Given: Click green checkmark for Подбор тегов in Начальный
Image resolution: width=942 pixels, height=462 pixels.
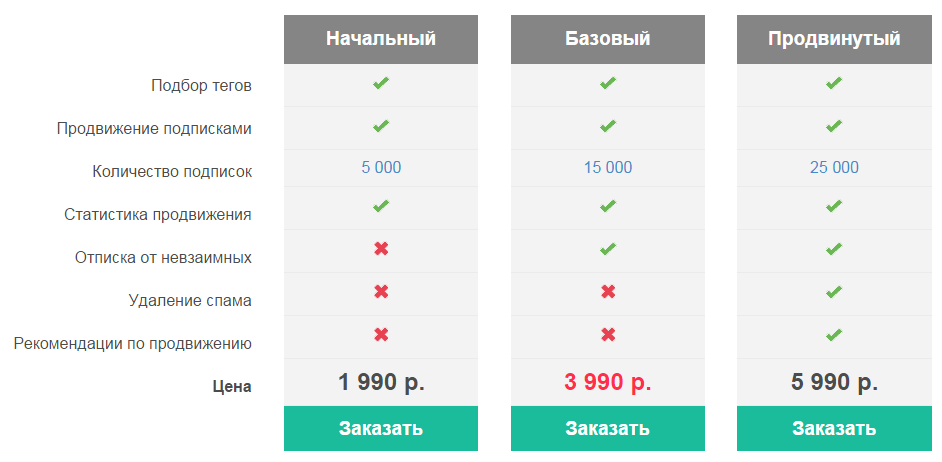Looking at the screenshot, I should 381,83.
